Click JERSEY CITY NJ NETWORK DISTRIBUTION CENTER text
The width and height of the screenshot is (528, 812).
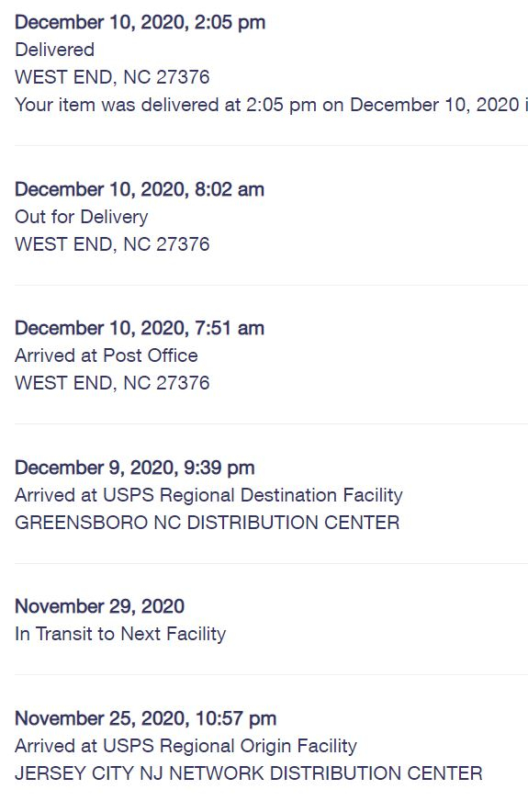249,773
